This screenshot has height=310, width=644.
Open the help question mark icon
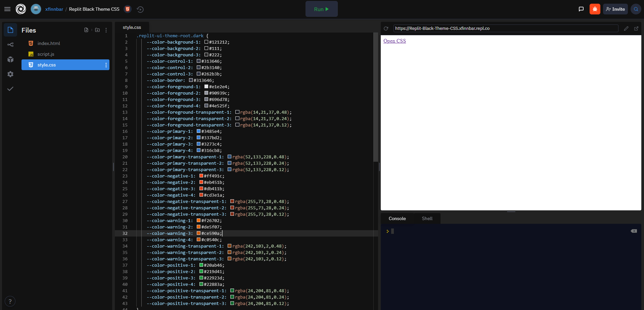coord(10,301)
